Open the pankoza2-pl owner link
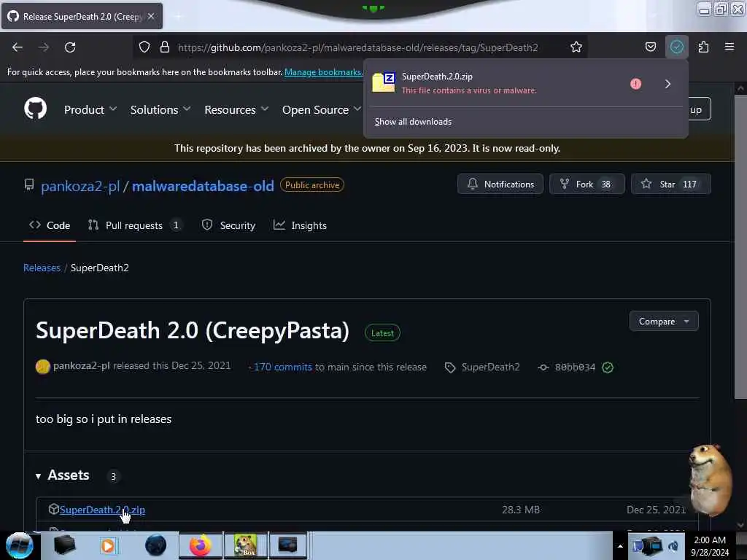 click(80, 186)
